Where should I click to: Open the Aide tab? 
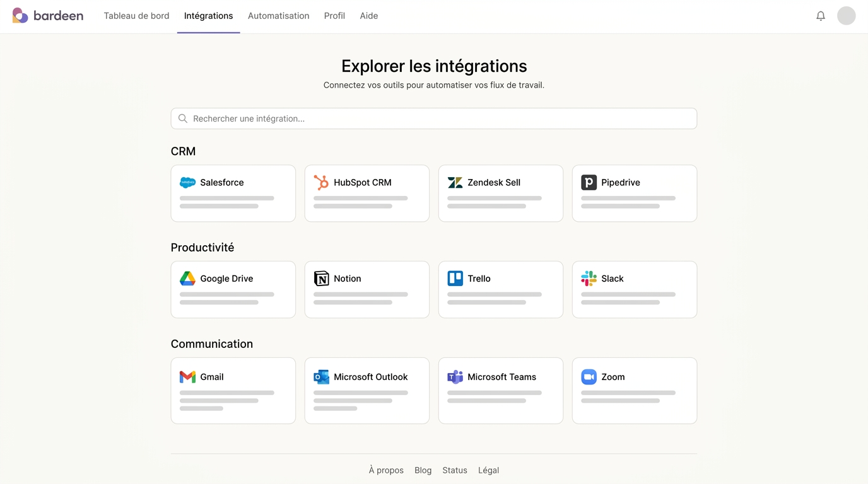pos(369,16)
